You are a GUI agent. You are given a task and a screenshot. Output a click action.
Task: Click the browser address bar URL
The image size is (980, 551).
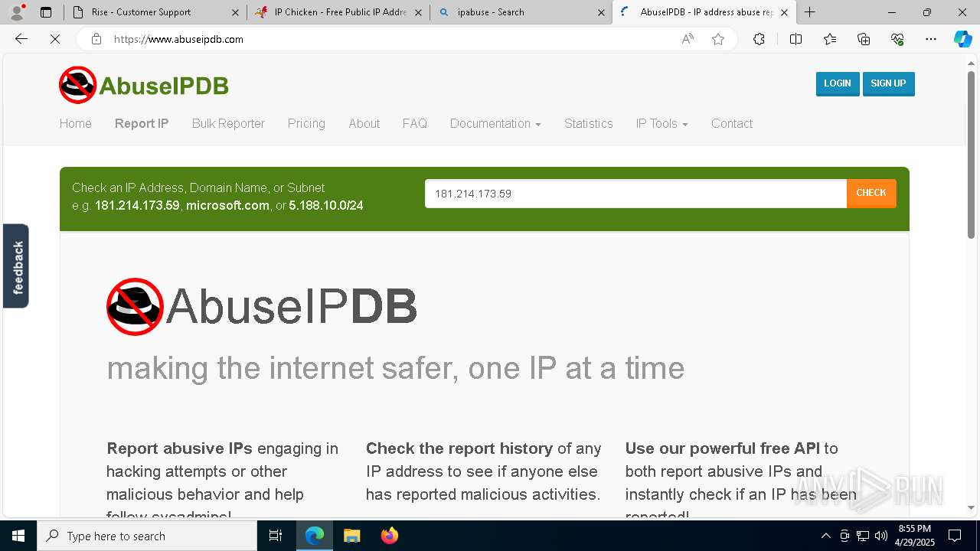pos(178,39)
